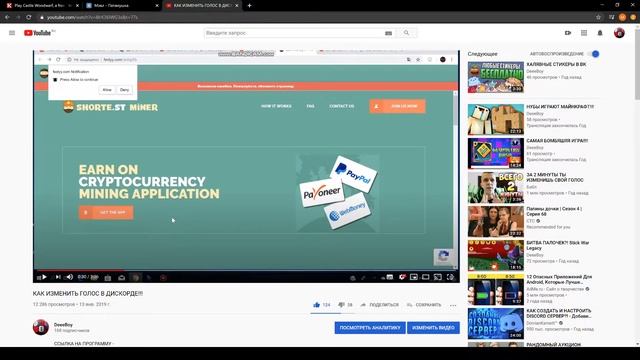Mute the video volume speaker icon
Viewport: 640px width, 360px height.
click(x=69, y=277)
